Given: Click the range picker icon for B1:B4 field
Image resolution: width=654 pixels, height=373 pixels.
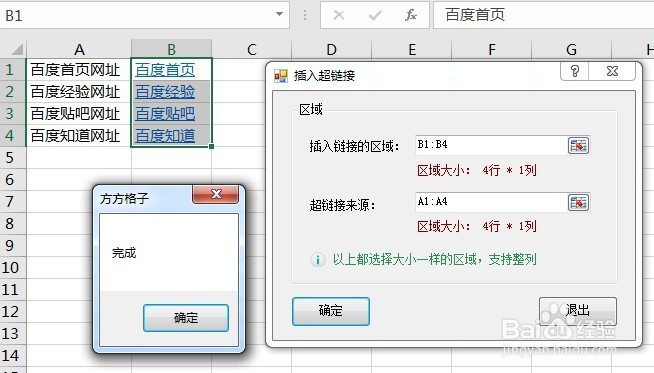Looking at the screenshot, I should (x=579, y=146).
